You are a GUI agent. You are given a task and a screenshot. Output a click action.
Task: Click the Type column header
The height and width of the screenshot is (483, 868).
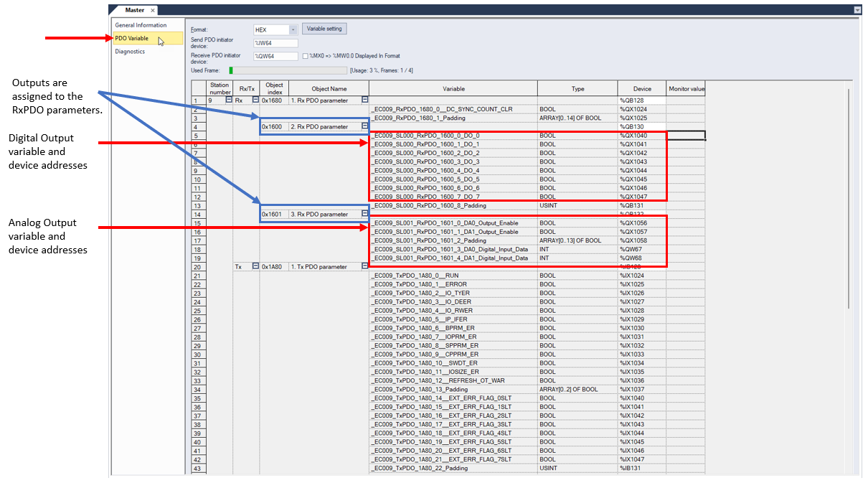(x=577, y=88)
